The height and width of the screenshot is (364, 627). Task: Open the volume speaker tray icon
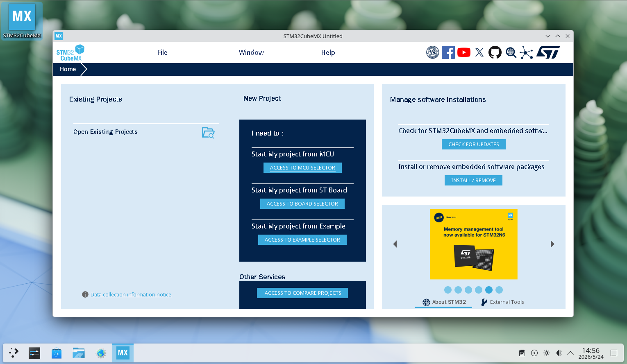point(559,353)
